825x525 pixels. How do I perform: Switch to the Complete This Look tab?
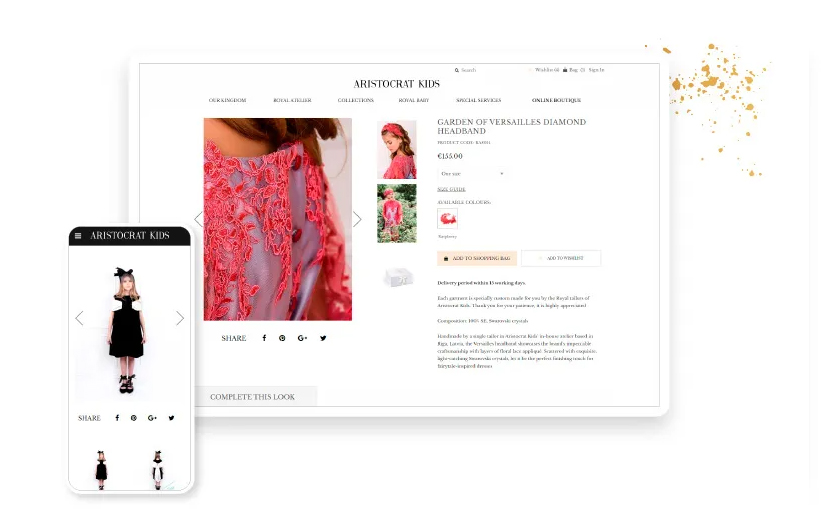tap(256, 397)
